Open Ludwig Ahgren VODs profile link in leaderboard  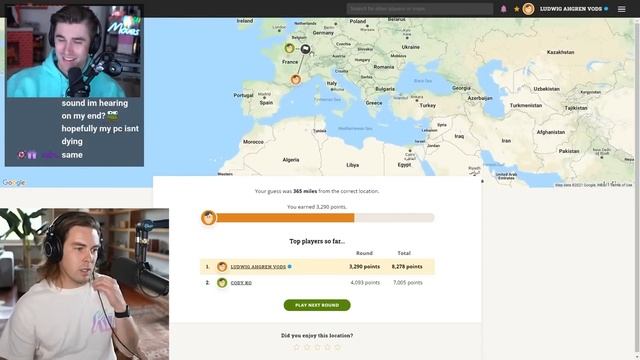[258, 267]
